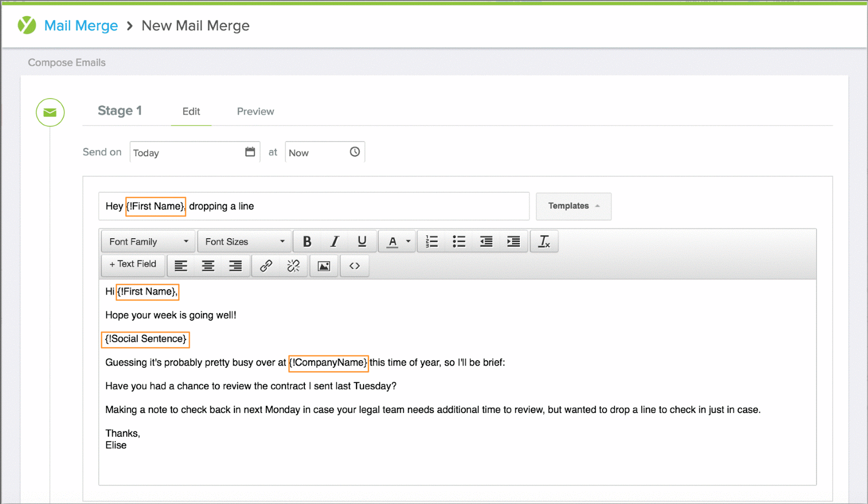The height and width of the screenshot is (504, 868).
Task: Expand the Templates dropdown
Action: tap(573, 206)
